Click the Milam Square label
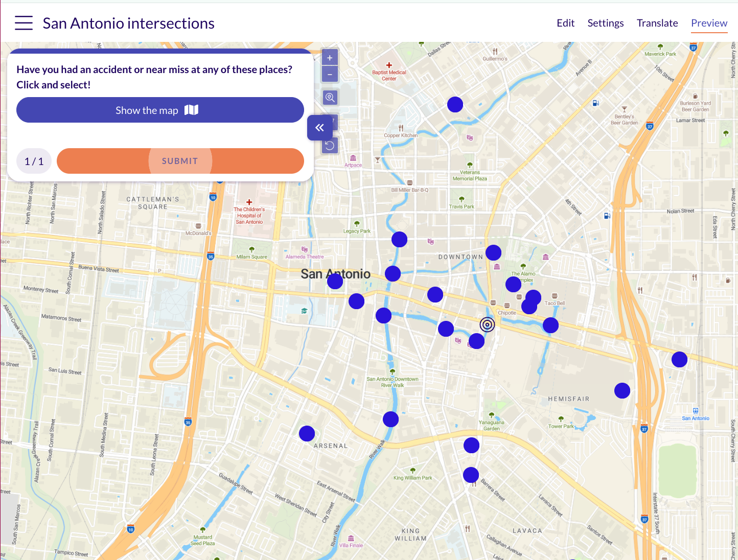This screenshot has height=560, width=738. (x=251, y=257)
